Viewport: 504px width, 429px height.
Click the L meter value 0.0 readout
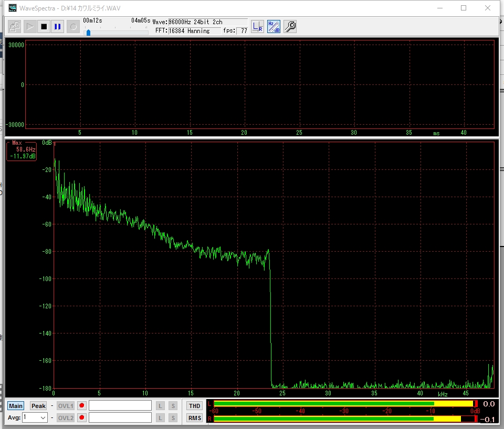489,404
